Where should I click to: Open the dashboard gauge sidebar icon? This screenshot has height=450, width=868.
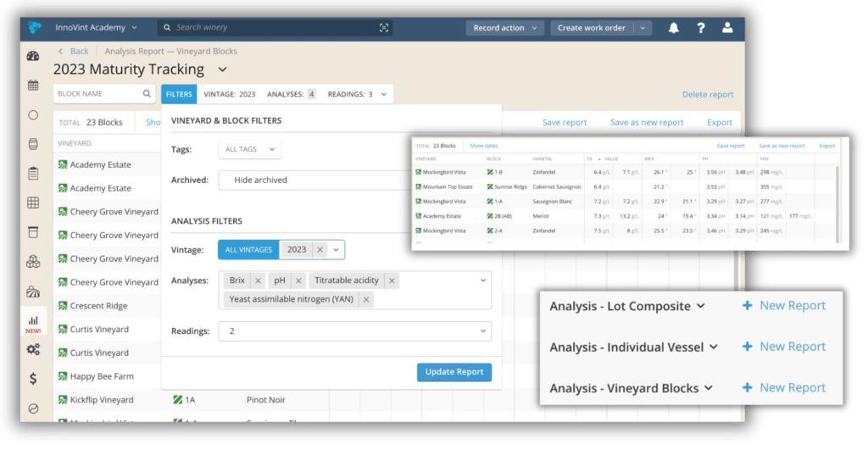coord(33,56)
